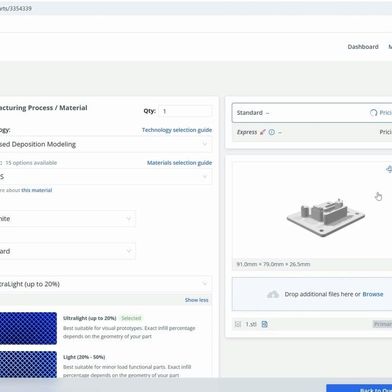Image resolution: width=392 pixels, height=392 pixels.
Task: Click the browser address bar URL
Action: [16, 8]
